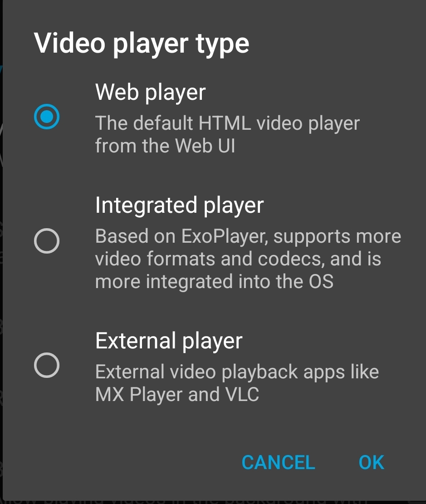Image resolution: width=426 pixels, height=504 pixels.
Task: Tap the "Web player" option label
Action: [x=150, y=93]
